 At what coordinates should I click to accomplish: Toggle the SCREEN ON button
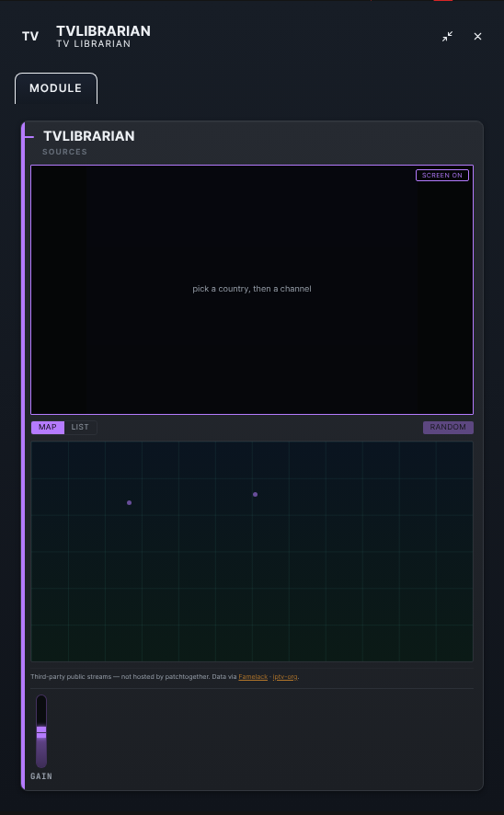[442, 175]
